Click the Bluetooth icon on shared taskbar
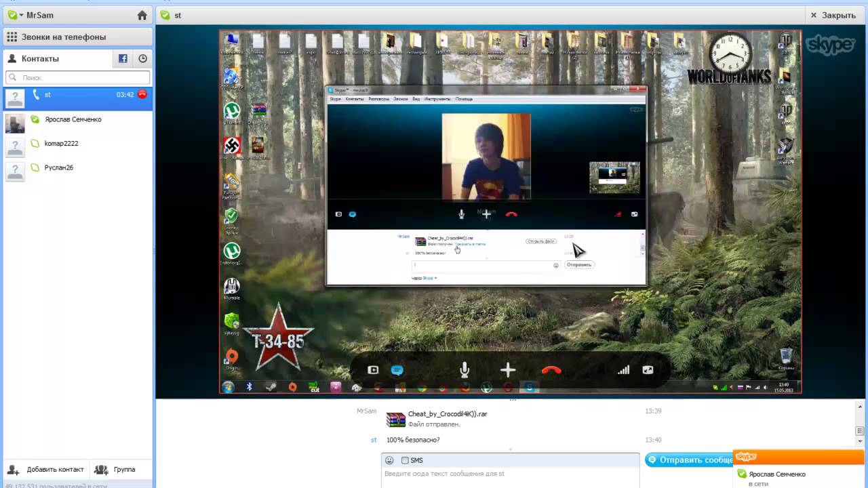Viewport: 868px width, 488px height. [249, 387]
